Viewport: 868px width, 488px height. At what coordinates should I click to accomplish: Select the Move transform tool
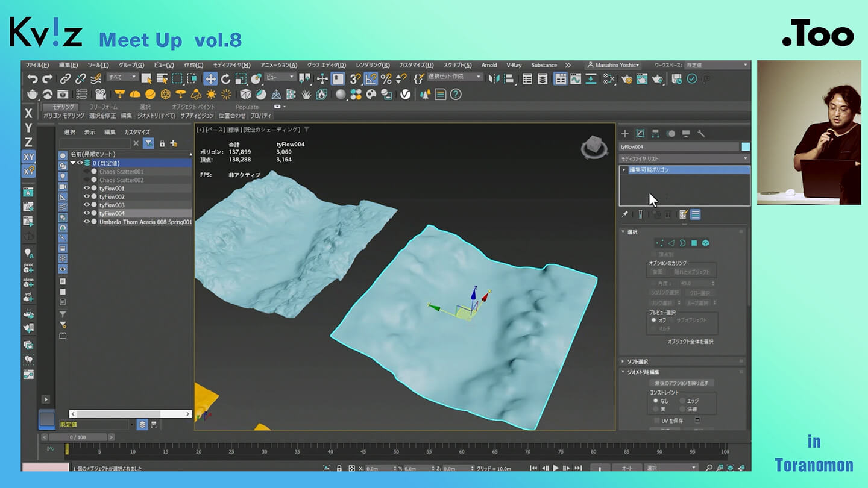(x=210, y=78)
